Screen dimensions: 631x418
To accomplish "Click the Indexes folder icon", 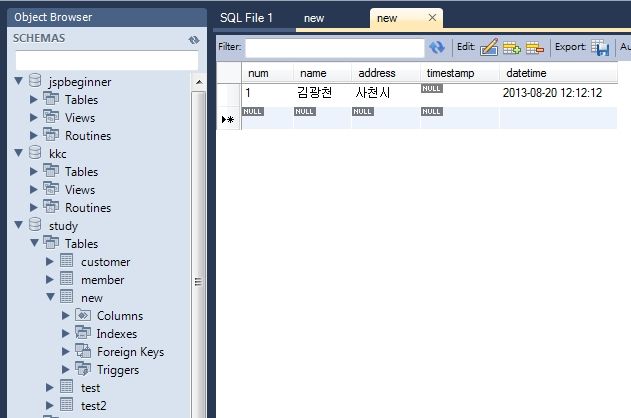I will pos(83,333).
